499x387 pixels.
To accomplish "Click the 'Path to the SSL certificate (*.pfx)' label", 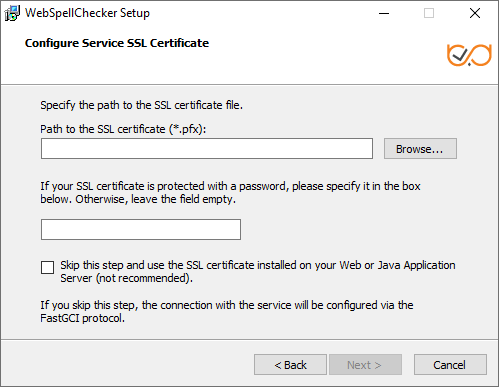I will pos(123,129).
